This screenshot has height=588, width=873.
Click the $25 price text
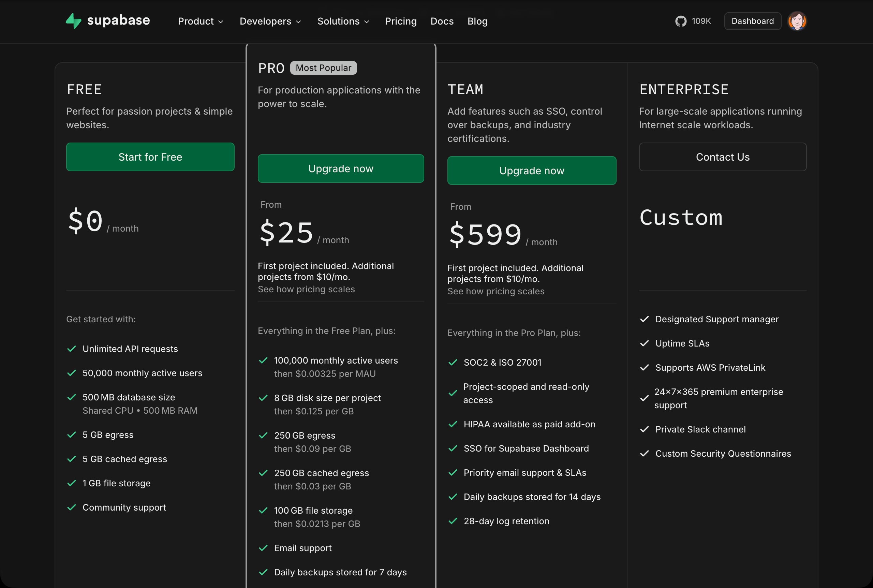[286, 233]
